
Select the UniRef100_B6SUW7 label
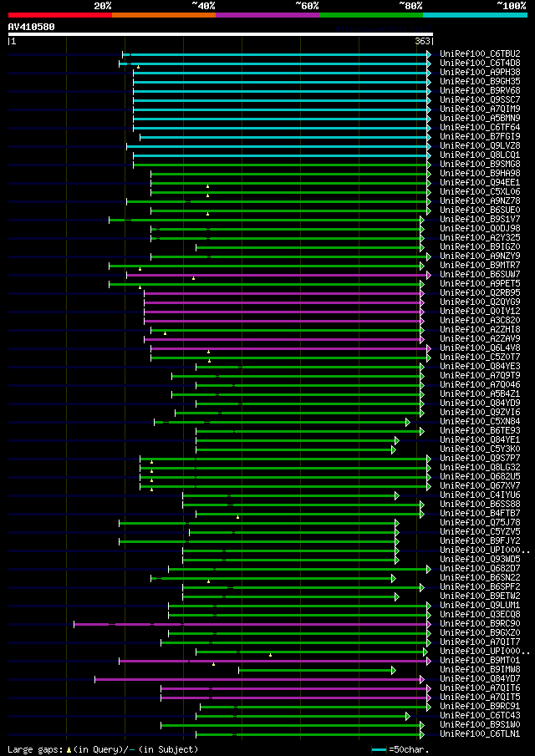[x=480, y=275]
